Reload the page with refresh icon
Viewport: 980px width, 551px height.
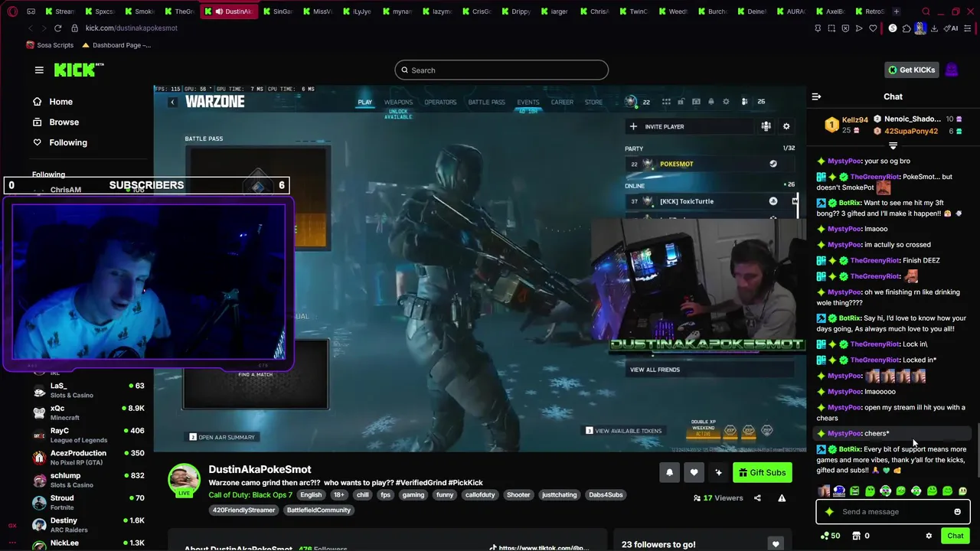tap(57, 28)
